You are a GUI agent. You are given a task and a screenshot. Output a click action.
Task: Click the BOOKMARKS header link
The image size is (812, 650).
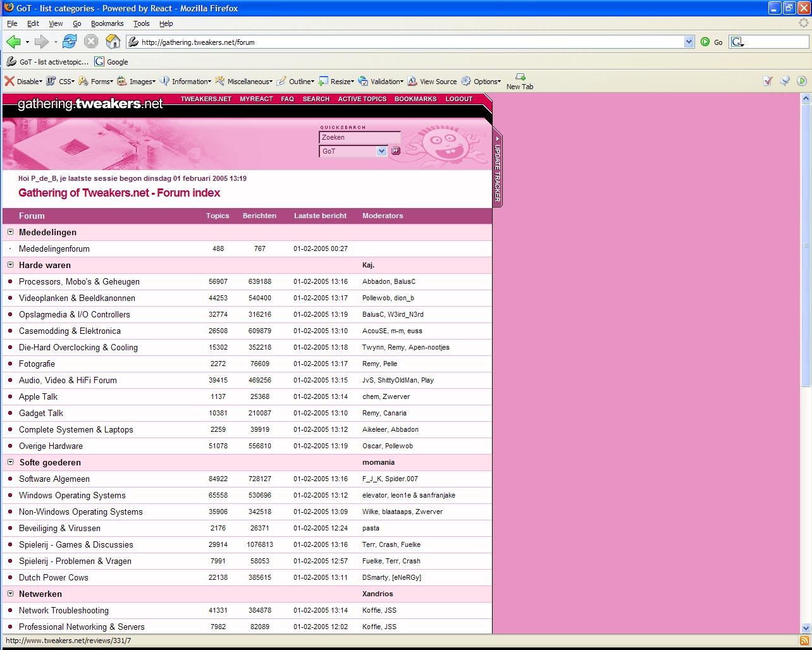[x=415, y=99]
